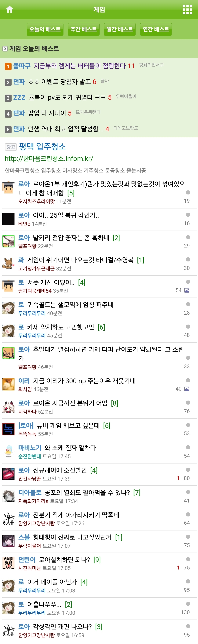Switch to 주간 베스트 tab
The image size is (198, 644).
pos(83,29)
